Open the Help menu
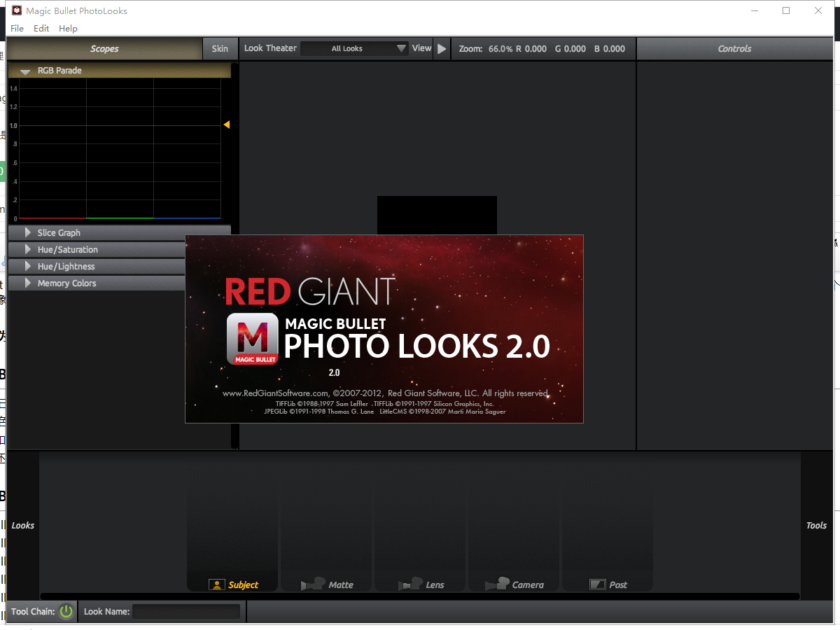Viewport: 840px width, 630px height. tap(68, 29)
